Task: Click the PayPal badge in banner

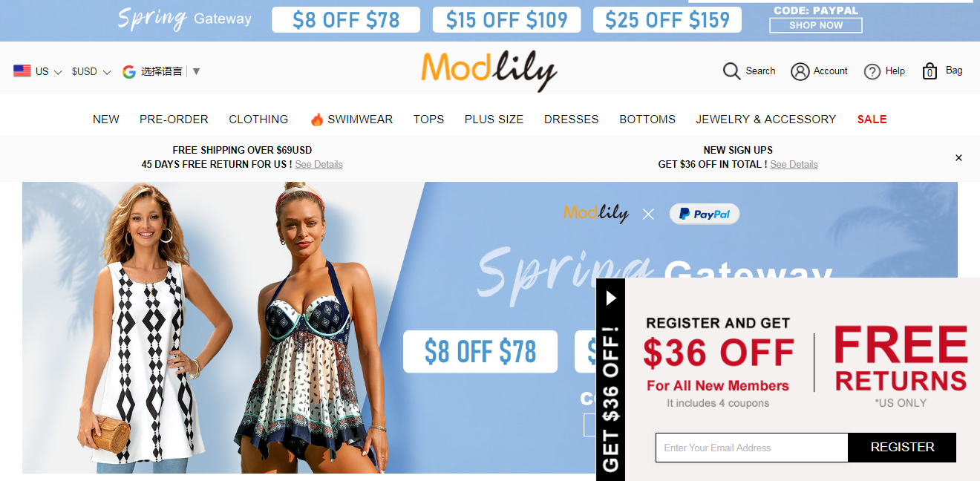Action: 705,214
